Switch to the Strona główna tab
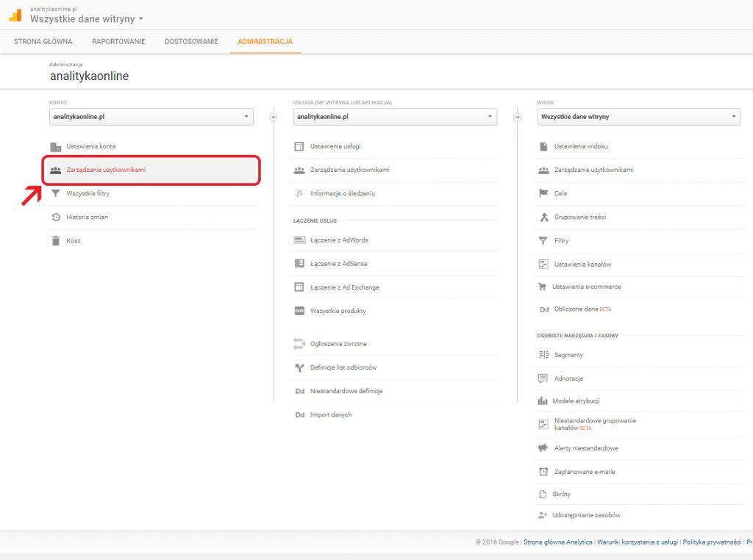 pyautogui.click(x=43, y=41)
